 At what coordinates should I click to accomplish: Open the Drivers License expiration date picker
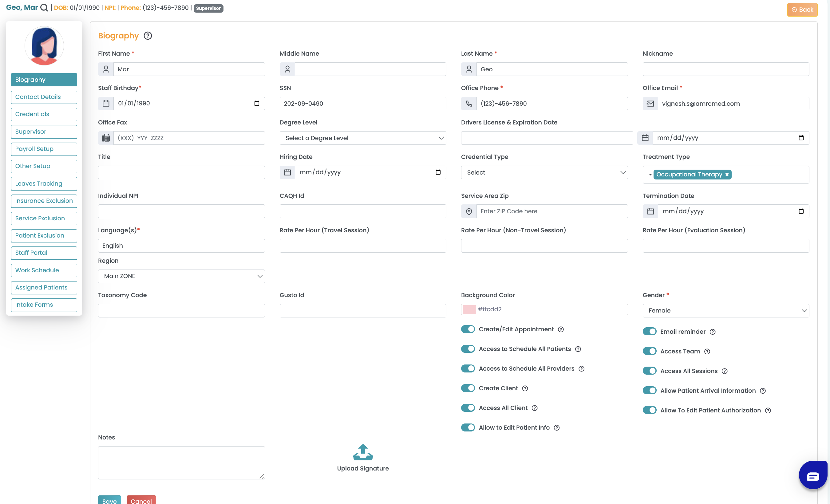tap(801, 138)
